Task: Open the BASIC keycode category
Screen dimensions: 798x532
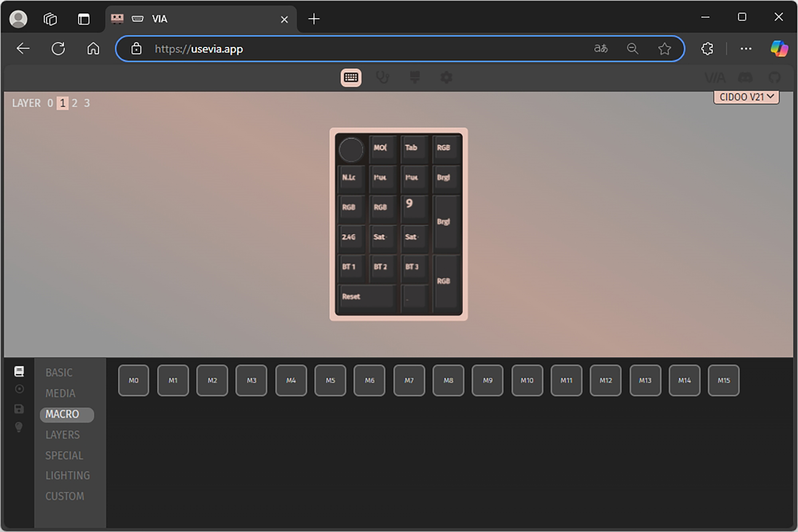Action: point(59,372)
